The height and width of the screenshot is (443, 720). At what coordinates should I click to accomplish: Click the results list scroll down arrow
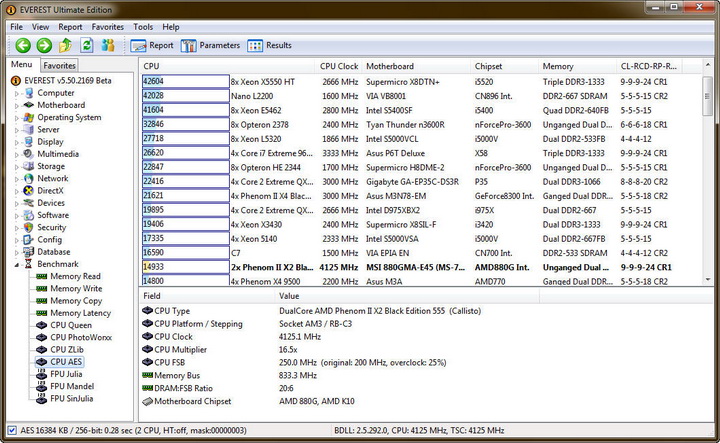[707, 279]
